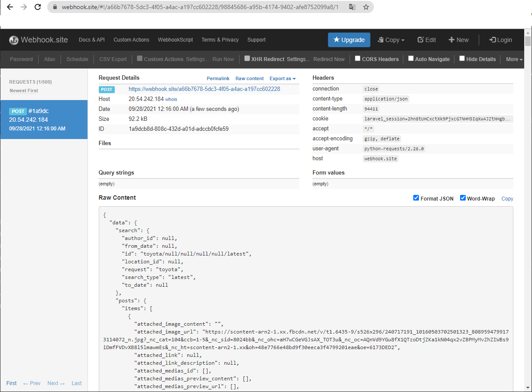This screenshot has height=392, width=532.
Task: Click the request ID 1a9dcb8d-808c-432d-a01d-adccb0fcfe59
Action: [178, 129]
